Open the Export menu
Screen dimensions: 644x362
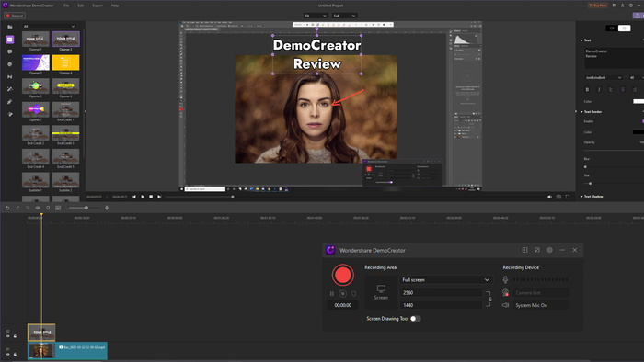click(98, 6)
